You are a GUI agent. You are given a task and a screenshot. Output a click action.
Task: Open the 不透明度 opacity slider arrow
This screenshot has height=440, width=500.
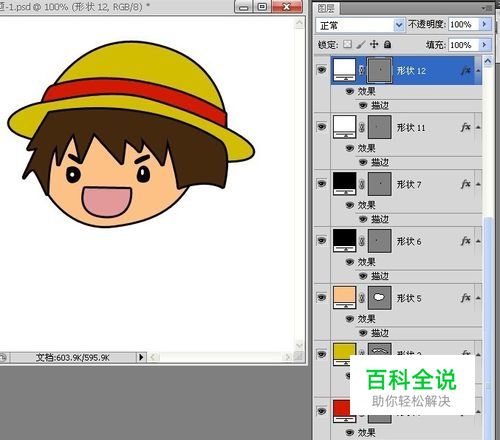coord(485,24)
